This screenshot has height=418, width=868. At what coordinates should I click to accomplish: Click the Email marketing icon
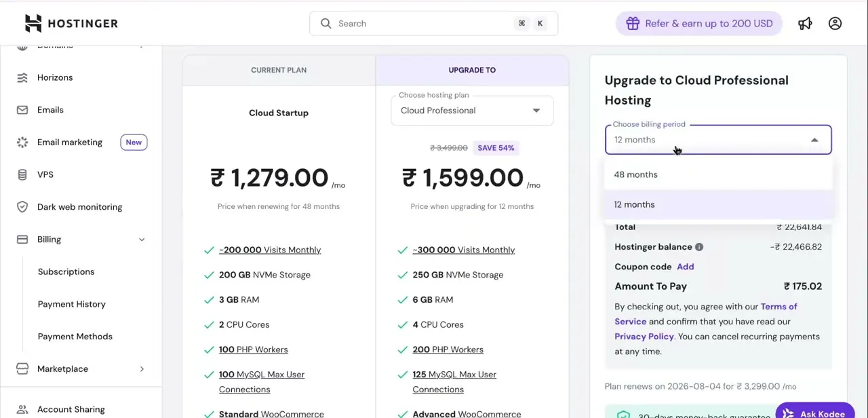click(x=22, y=142)
